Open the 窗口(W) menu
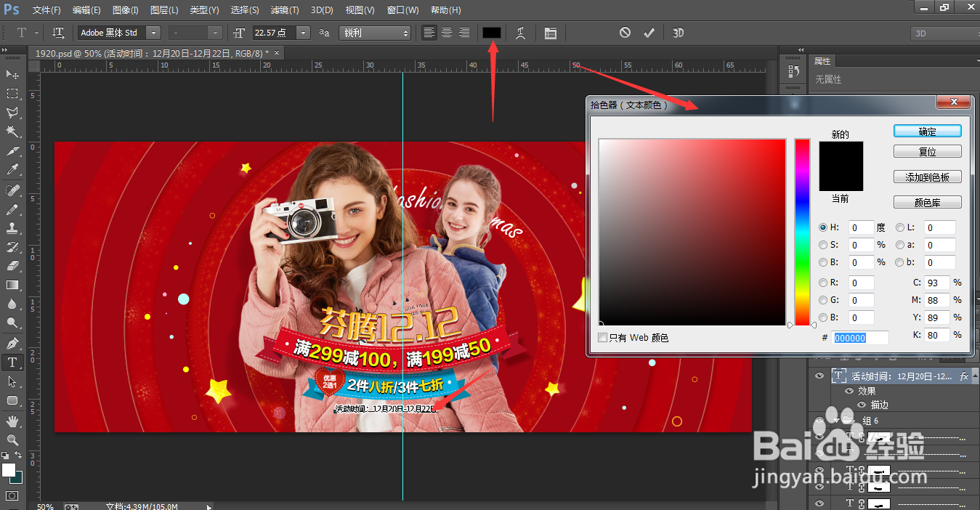The image size is (980, 510). point(402,10)
